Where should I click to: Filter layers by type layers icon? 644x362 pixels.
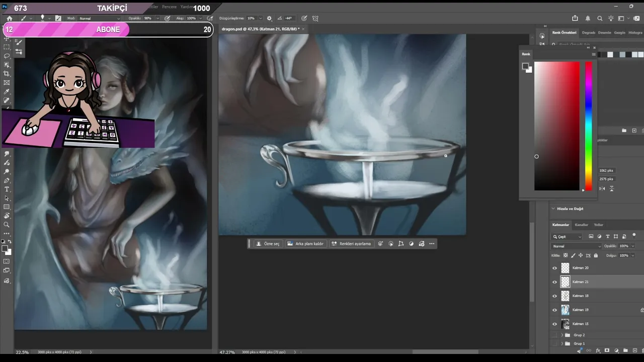click(608, 236)
